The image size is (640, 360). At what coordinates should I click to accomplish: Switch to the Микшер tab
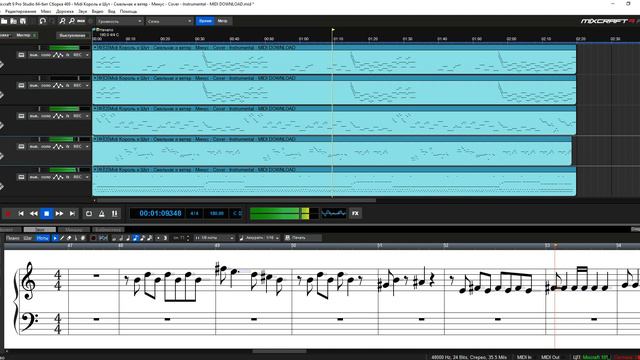point(73,230)
